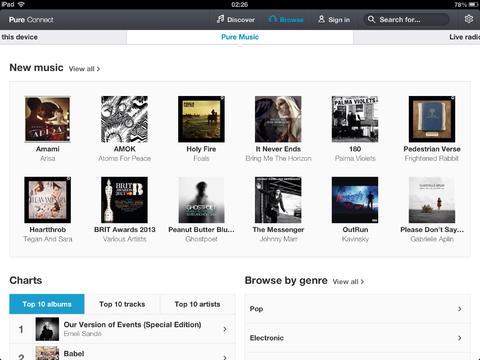This screenshot has width=480, height=360.
Task: Select the Pure Music tab
Action: pyautogui.click(x=240, y=37)
